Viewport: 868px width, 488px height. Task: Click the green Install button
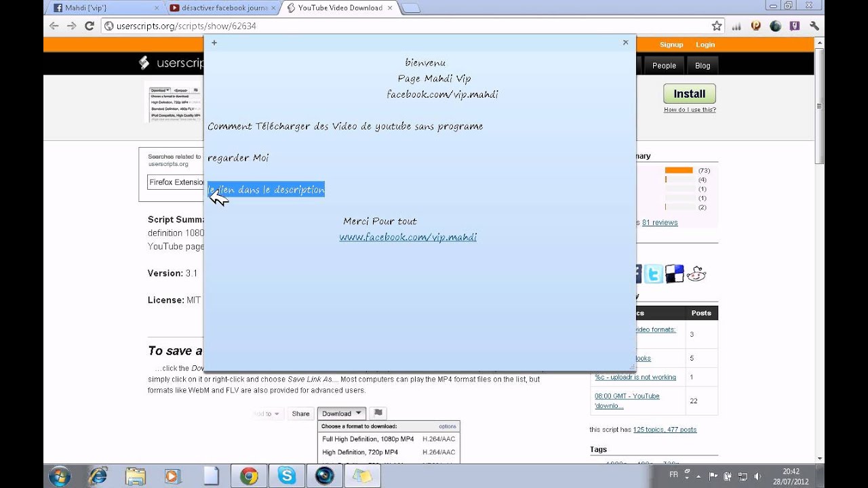[x=689, y=94]
